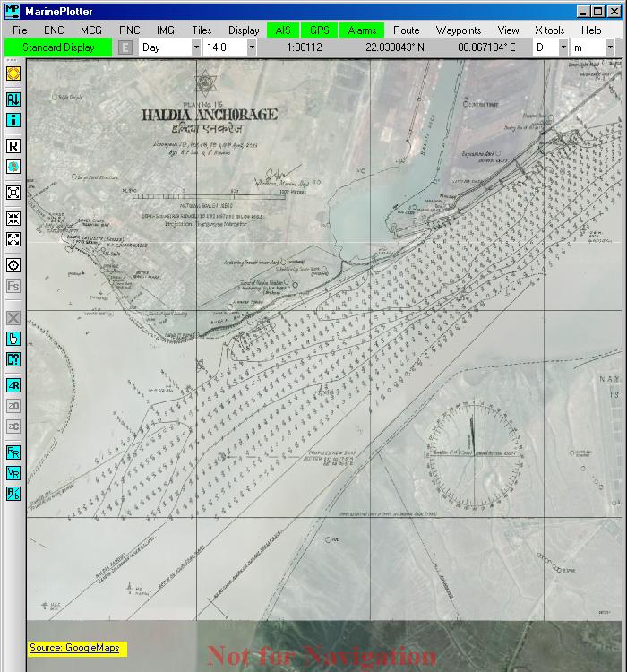Click the Standard Display button
This screenshot has height=672, width=627.
point(58,47)
